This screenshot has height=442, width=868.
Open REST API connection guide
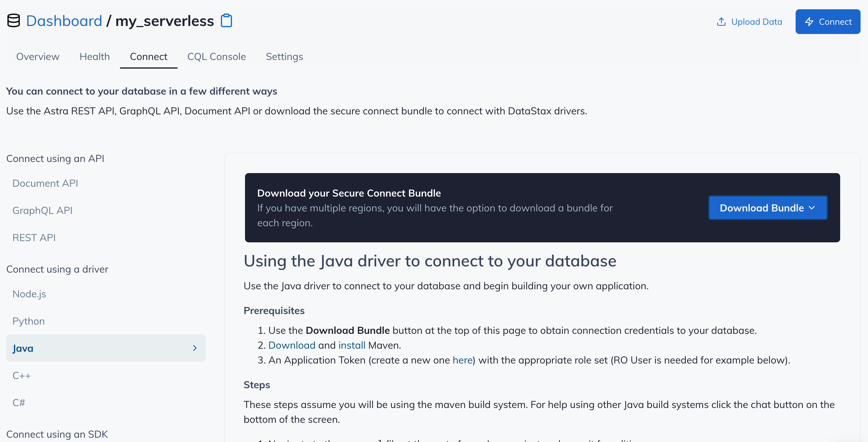(x=34, y=238)
